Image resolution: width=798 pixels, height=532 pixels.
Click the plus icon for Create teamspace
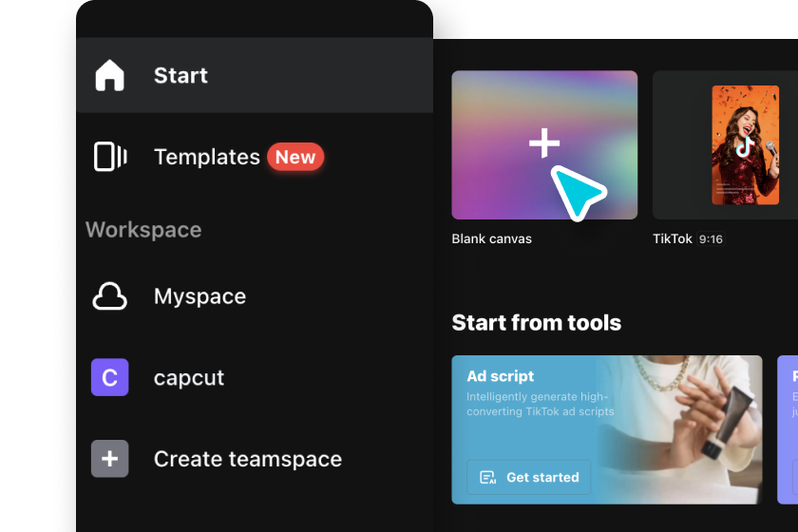click(110, 459)
